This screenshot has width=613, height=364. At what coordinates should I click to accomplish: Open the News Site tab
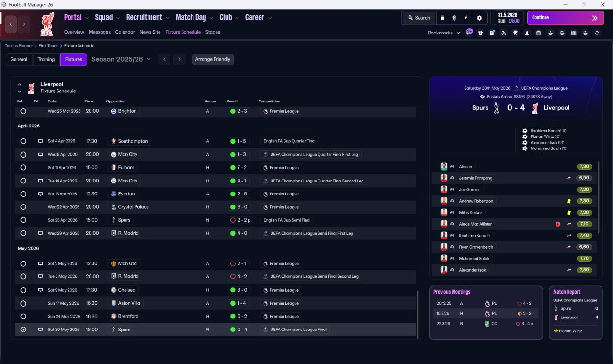tap(150, 32)
